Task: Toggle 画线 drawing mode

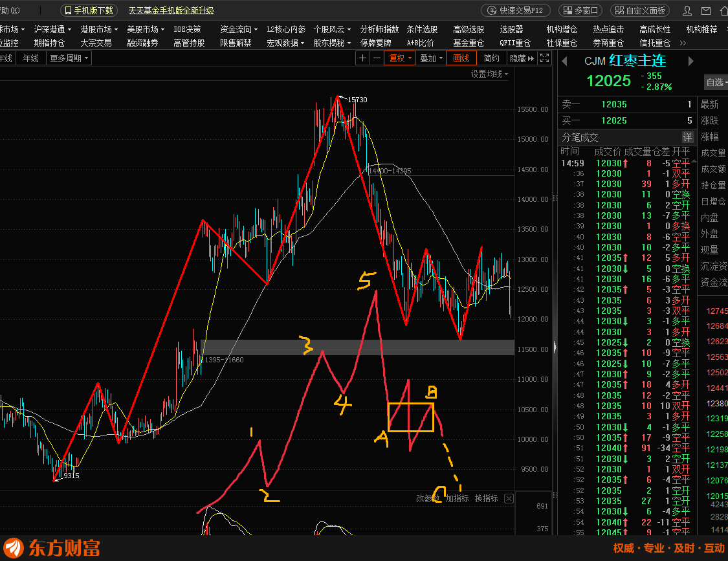Action: tap(461, 58)
